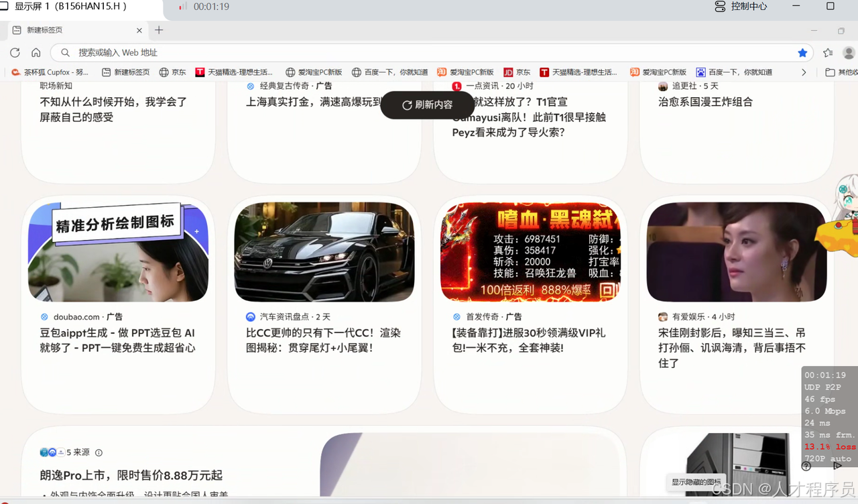Reload the page using the refresh icon
858x504 pixels.
(x=15, y=52)
